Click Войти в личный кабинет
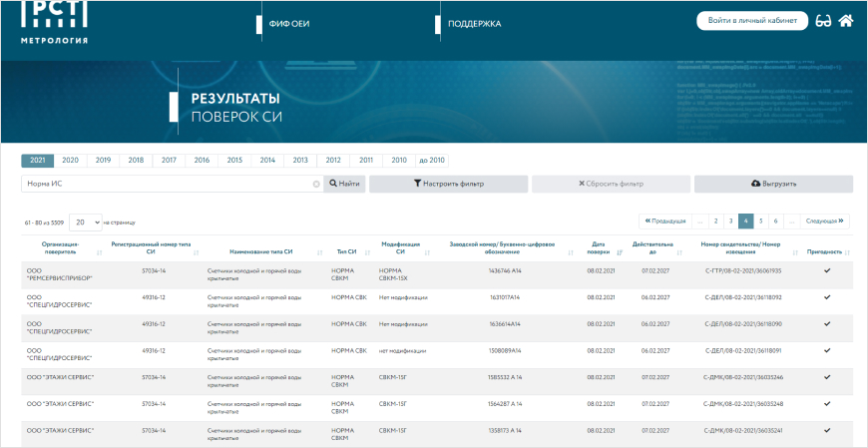The height and width of the screenshot is (448, 868). (751, 21)
